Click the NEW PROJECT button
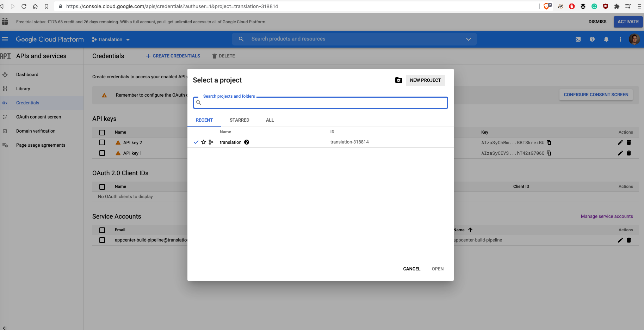The image size is (644, 330). 425,80
